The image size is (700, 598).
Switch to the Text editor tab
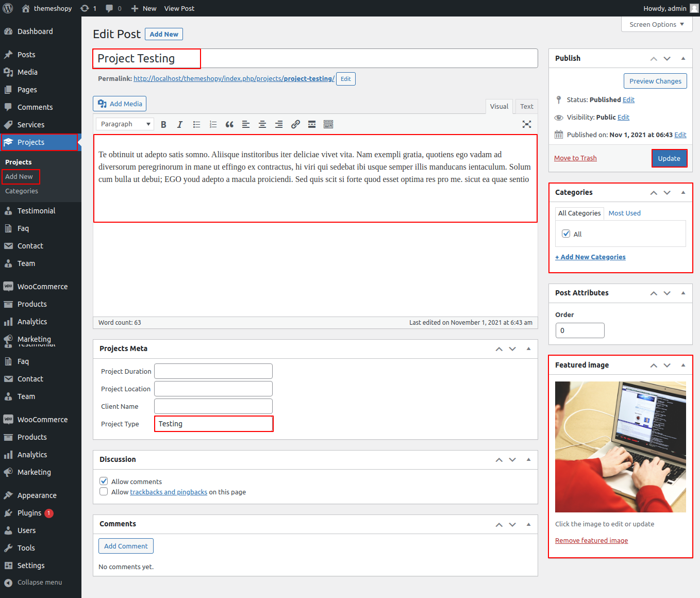pyautogui.click(x=526, y=106)
